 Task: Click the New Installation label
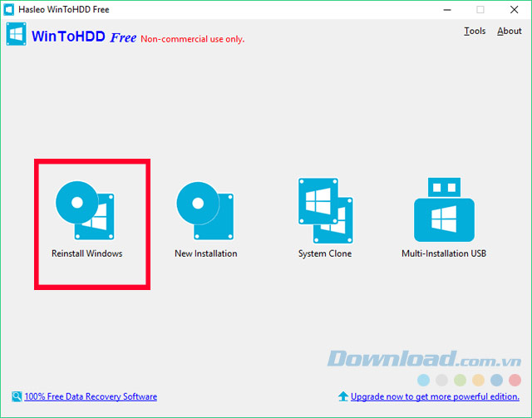coord(206,253)
